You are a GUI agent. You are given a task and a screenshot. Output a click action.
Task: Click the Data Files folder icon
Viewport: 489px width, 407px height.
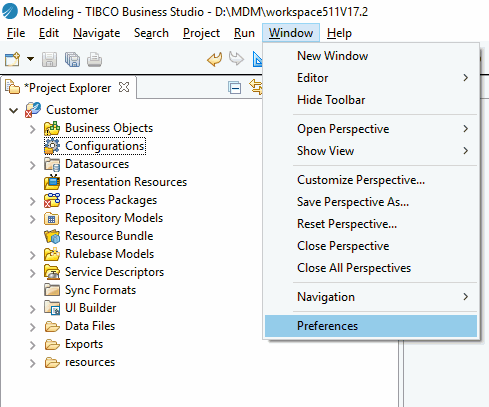pos(52,326)
